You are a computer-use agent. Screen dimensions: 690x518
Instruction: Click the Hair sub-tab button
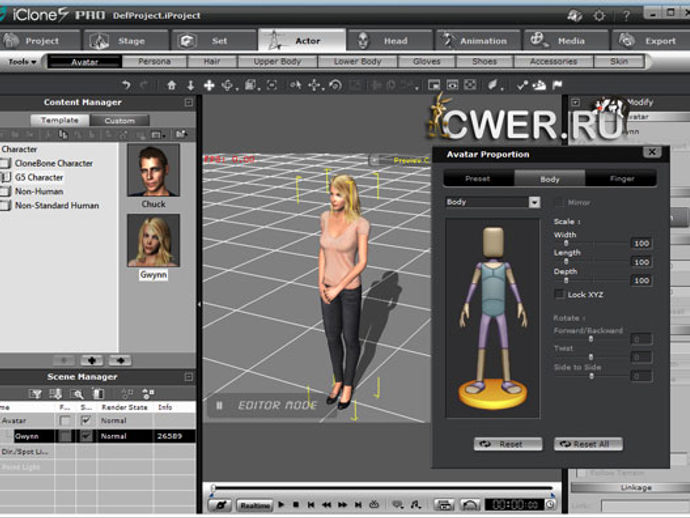click(212, 62)
